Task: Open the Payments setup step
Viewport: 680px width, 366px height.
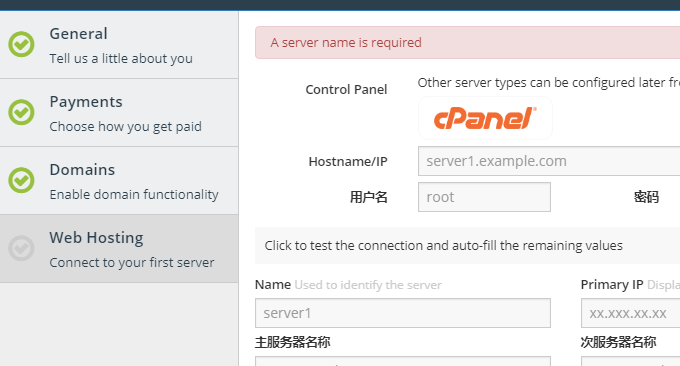Action: [x=119, y=113]
